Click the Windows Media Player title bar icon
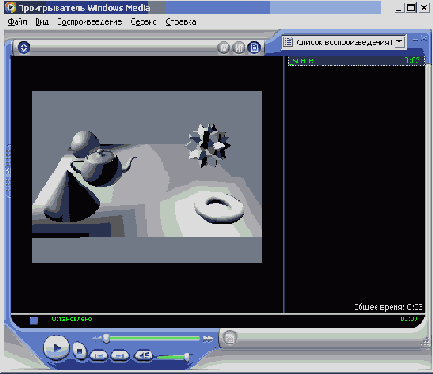433x374 pixels. [x=10, y=7]
